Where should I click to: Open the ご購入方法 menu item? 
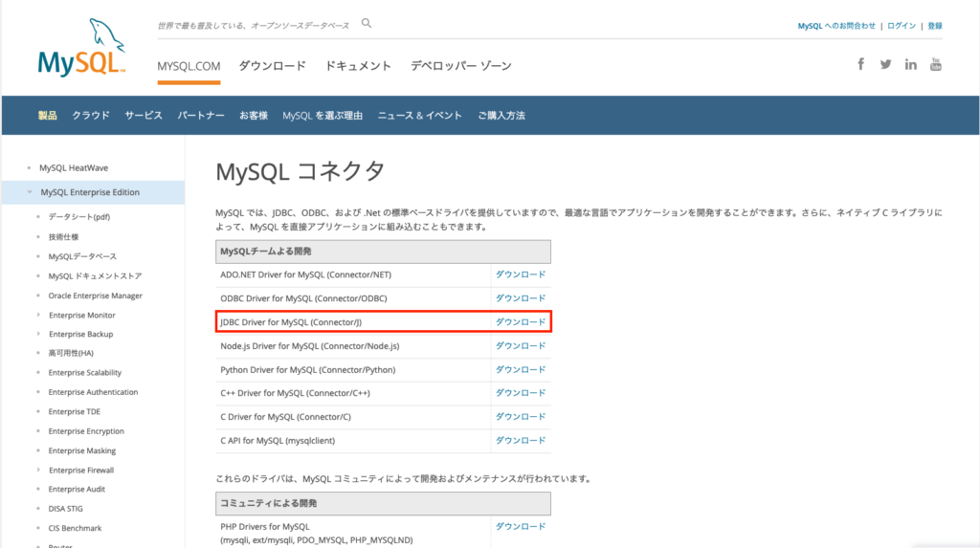[x=501, y=115]
